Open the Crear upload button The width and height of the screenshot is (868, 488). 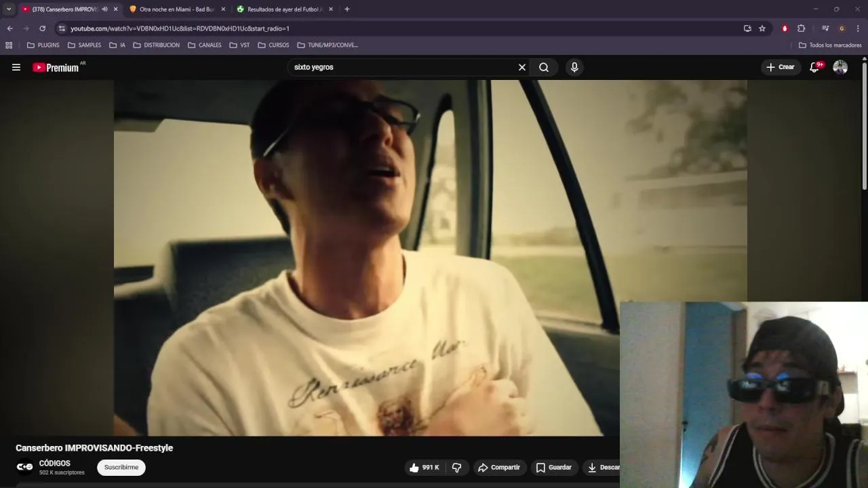point(781,67)
